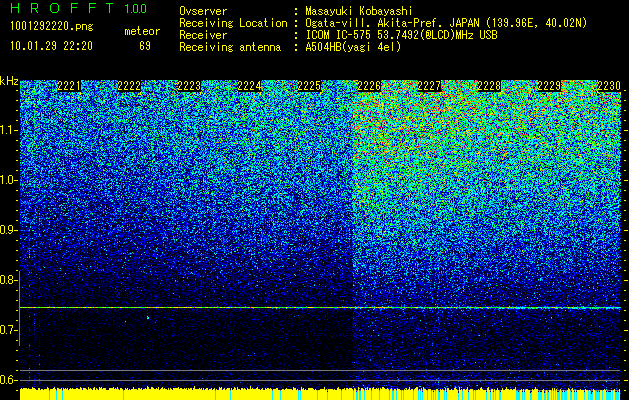Click the Receiving antenna field label
629x400 pixels.
click(x=230, y=47)
